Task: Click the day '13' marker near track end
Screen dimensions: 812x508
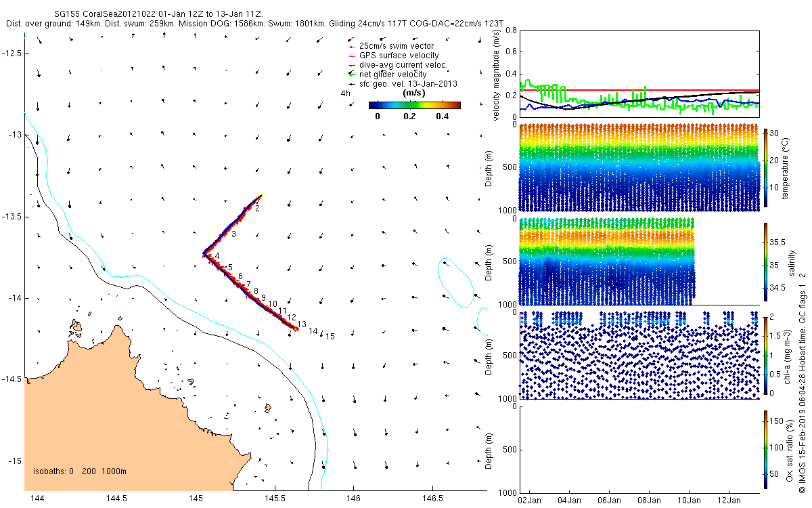Action: [302, 324]
